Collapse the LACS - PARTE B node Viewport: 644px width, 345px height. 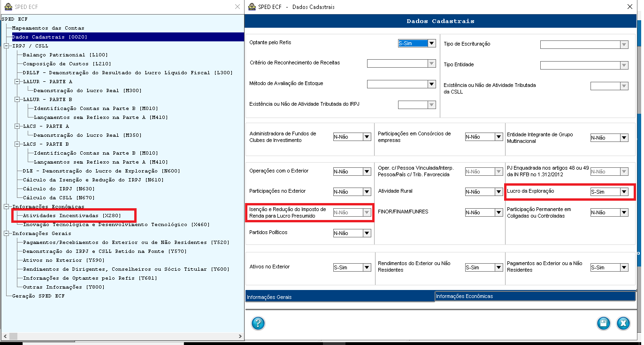(x=17, y=144)
